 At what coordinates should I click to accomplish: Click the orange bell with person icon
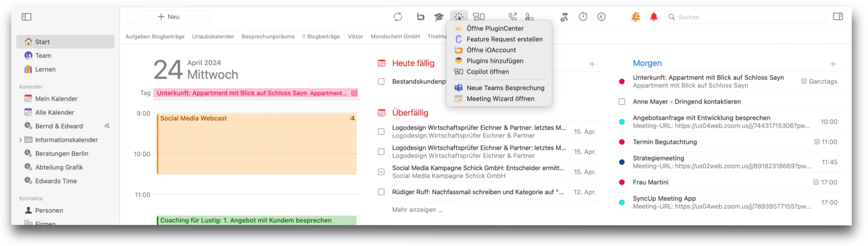tap(636, 17)
